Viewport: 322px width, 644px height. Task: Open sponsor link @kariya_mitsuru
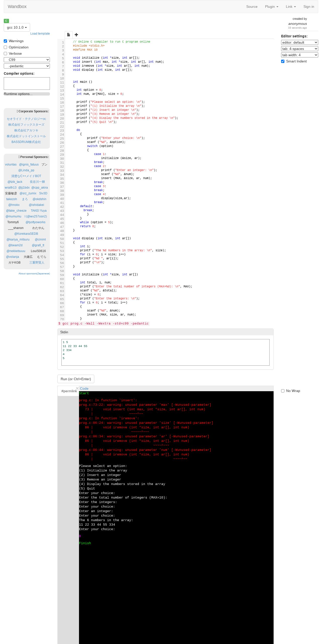pyautogui.click(x=18, y=239)
